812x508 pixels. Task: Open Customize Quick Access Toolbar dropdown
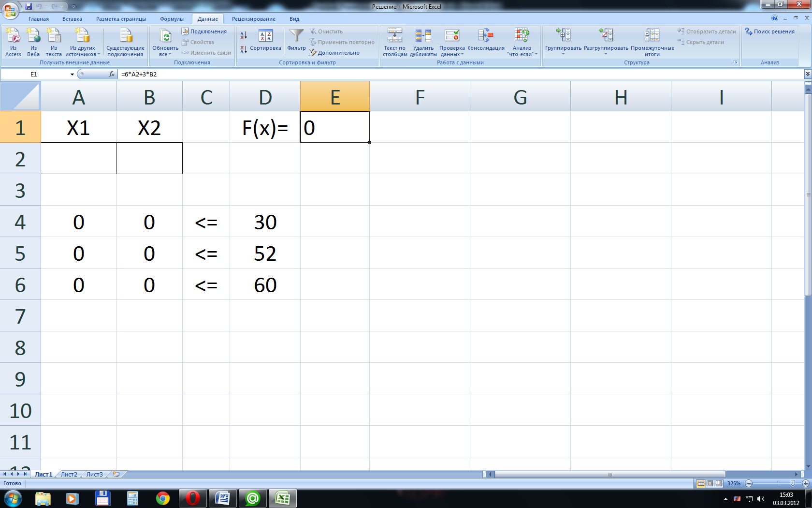click(x=73, y=6)
